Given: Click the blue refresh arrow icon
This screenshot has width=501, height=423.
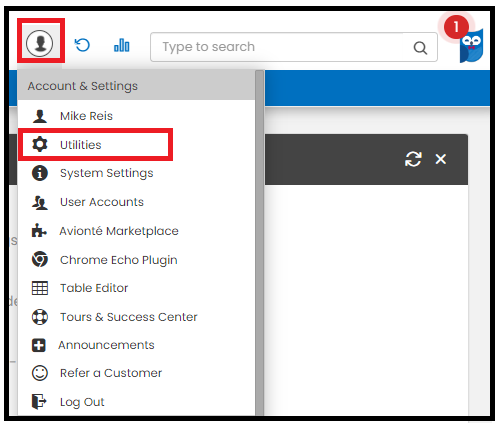Looking at the screenshot, I should pyautogui.click(x=82, y=45).
